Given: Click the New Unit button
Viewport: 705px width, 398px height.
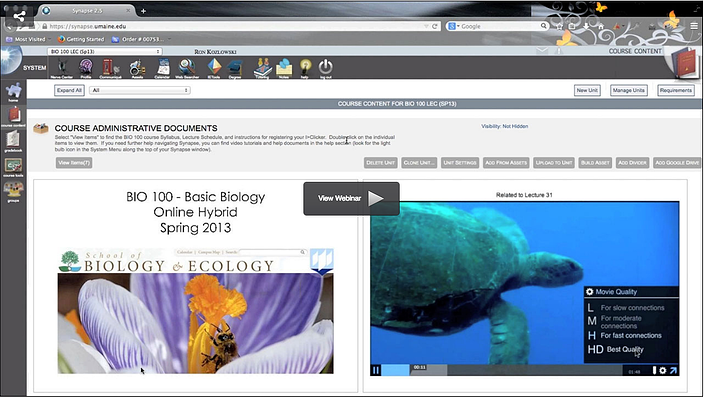Looking at the screenshot, I should coord(587,90).
